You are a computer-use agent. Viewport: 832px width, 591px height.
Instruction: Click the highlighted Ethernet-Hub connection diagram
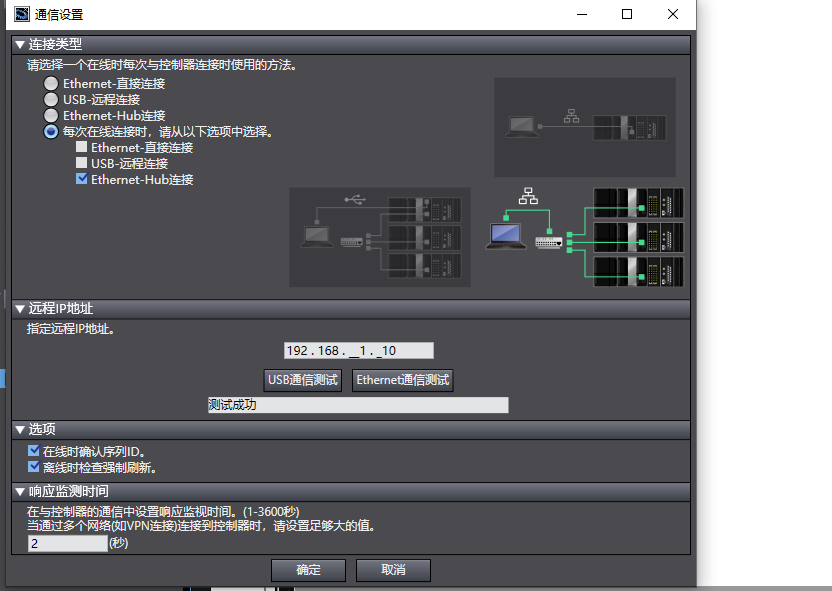(585, 237)
